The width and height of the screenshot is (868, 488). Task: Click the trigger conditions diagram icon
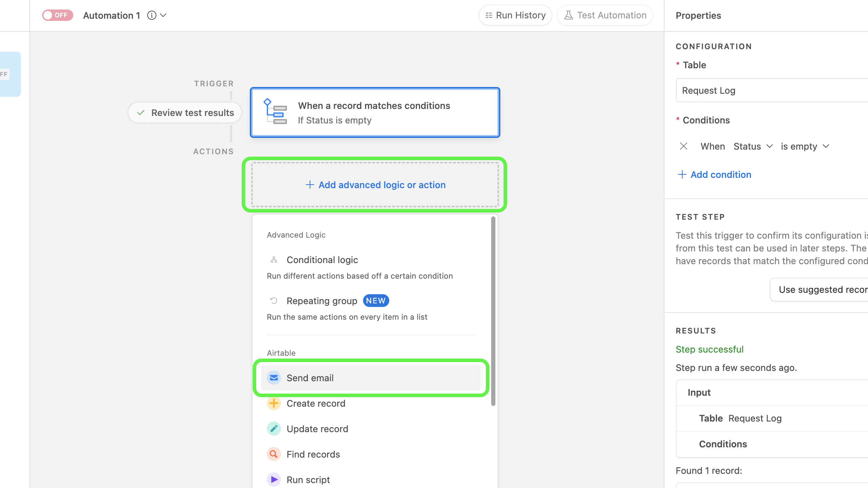click(275, 111)
